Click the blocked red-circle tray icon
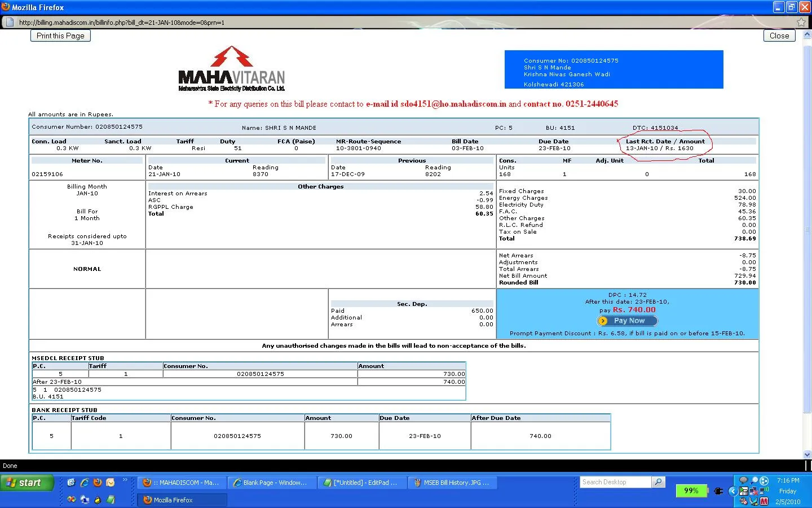The height and width of the screenshot is (508, 812). pos(744,501)
